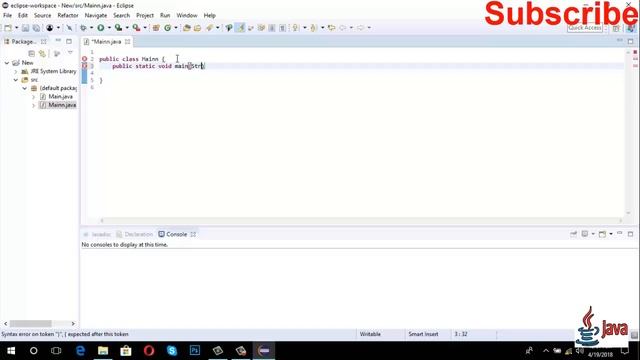This screenshot has width=640, height=360.
Task: Click the Open Console icon in Console view
Action: pos(602,234)
